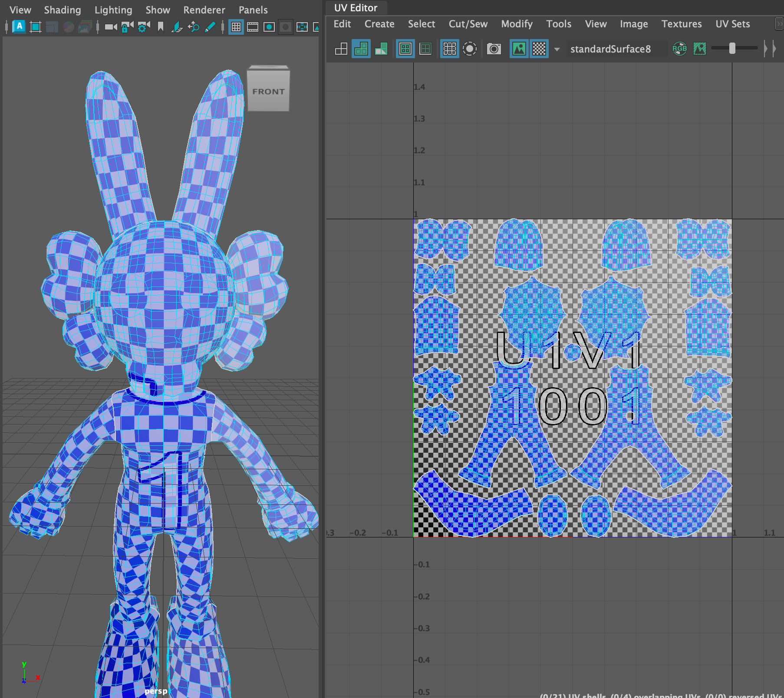Toggle UV isolate select
Image resolution: width=784 pixels, height=698 pixels.
(x=470, y=49)
